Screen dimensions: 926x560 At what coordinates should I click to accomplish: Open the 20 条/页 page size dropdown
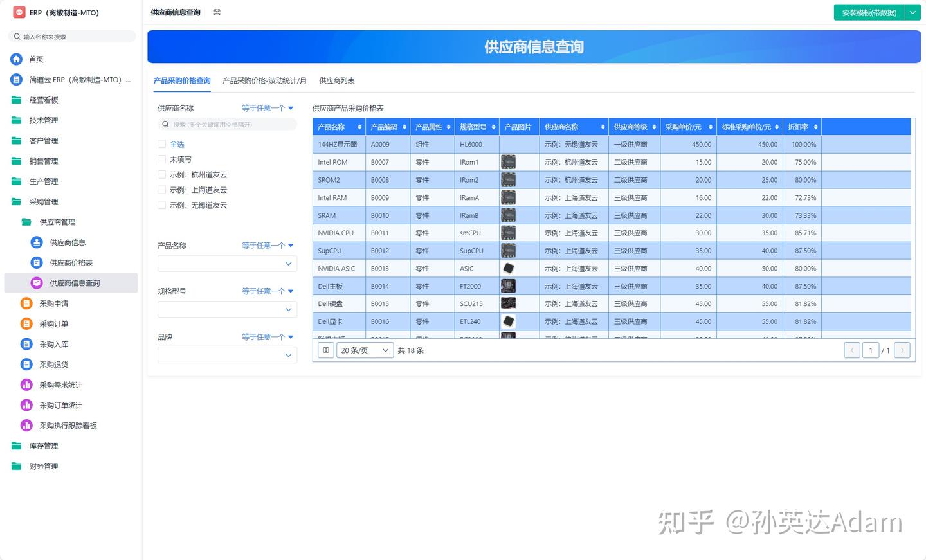[365, 350]
